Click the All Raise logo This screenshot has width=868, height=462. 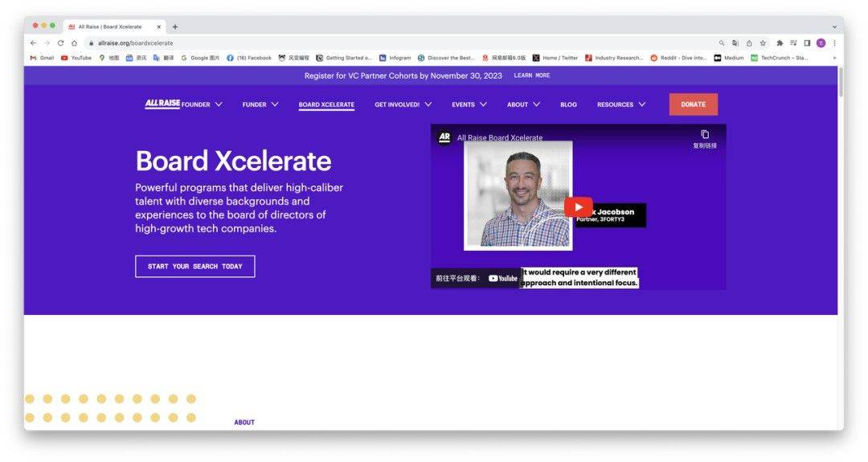[x=162, y=104]
